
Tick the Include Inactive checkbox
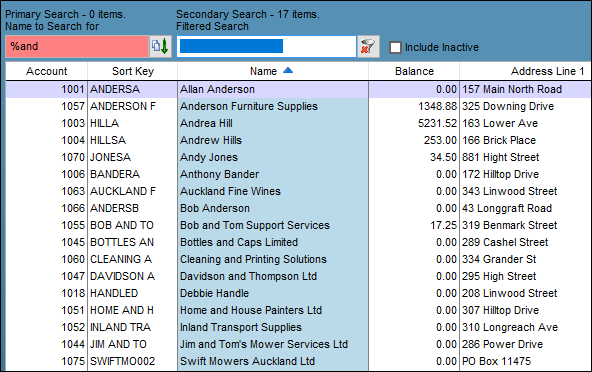point(395,48)
